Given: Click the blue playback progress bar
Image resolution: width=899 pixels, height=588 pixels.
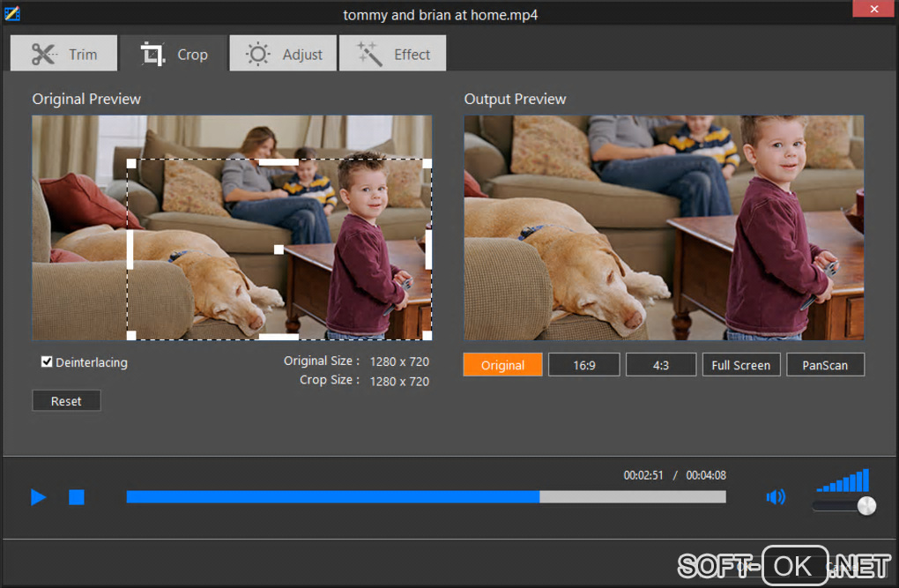Looking at the screenshot, I should click(426, 497).
